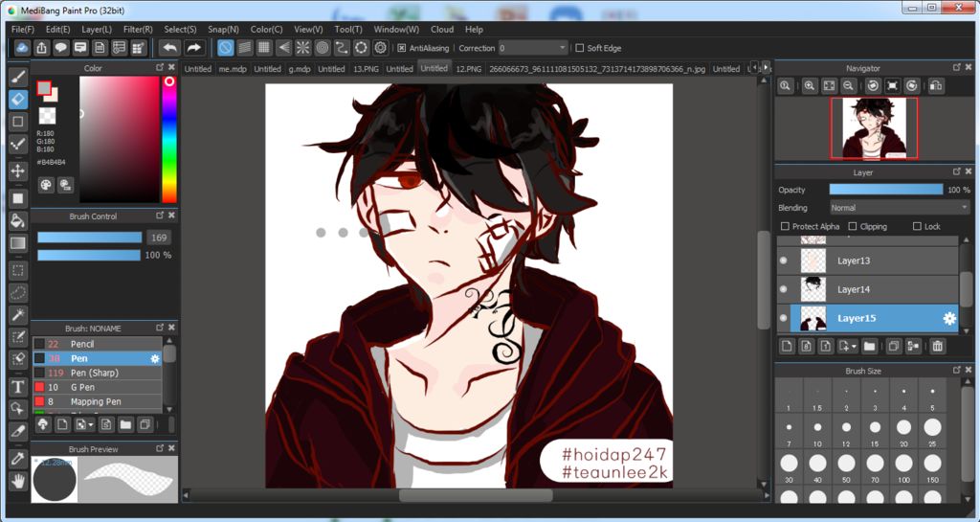This screenshot has width=980, height=522.
Task: Switch to the me.mdp tab
Action: 233,69
